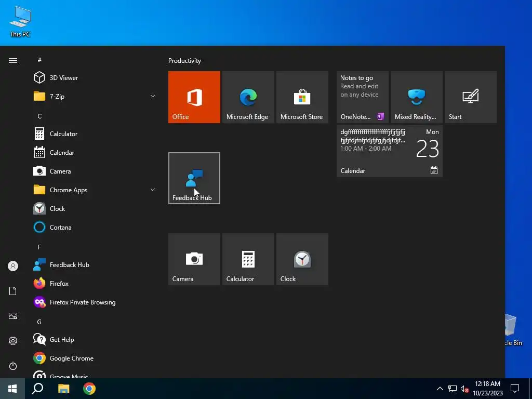Open the Power options menu
Screen dimensions: 532x399
tap(13, 366)
